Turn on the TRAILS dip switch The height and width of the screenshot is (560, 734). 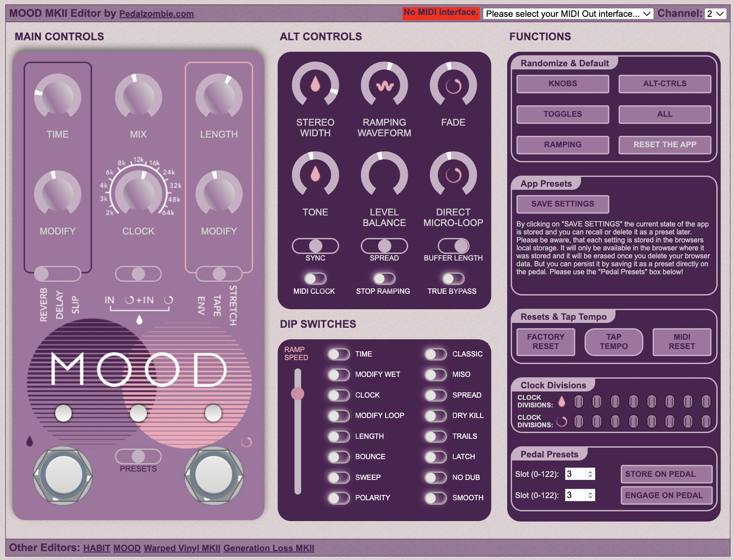coord(436,437)
